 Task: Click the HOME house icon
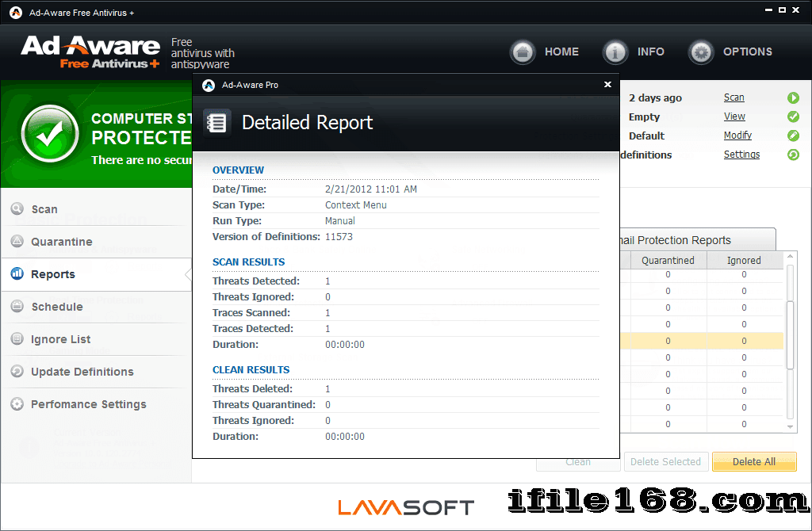click(x=523, y=52)
